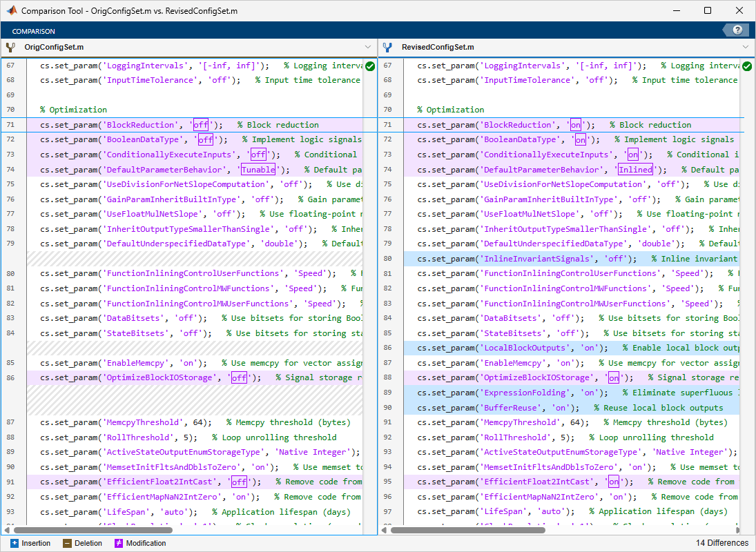Click '% Optimization' comment in right pane
756x552 pixels.
point(450,110)
